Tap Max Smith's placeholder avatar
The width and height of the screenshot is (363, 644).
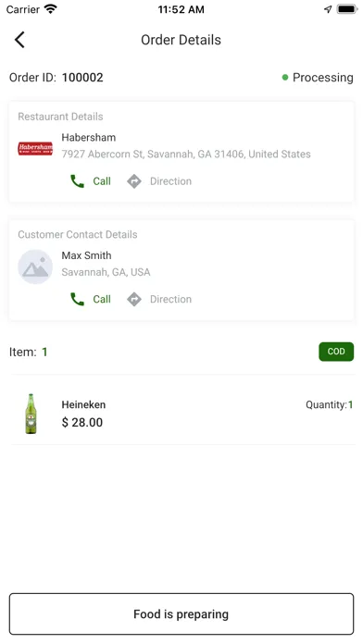point(35,267)
